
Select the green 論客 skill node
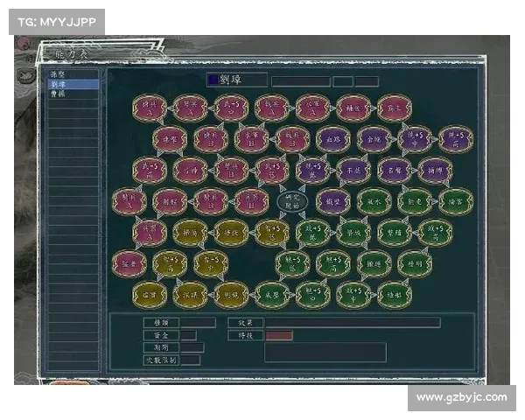[x=456, y=201]
